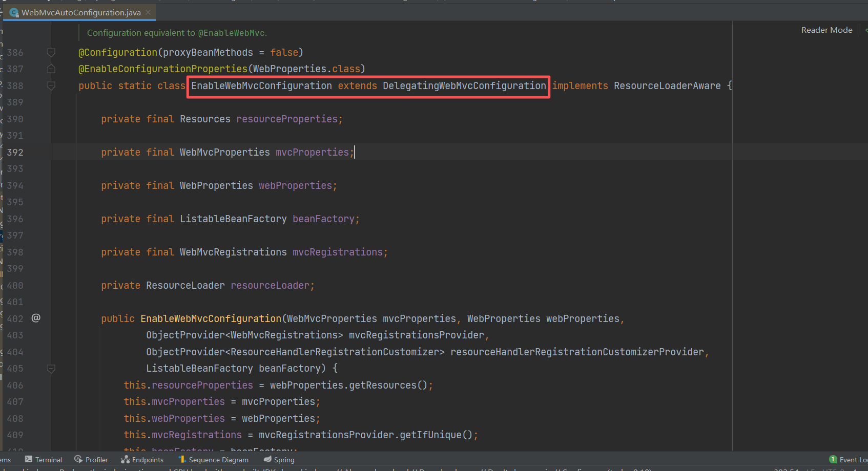Click DelegatingWebMvcConfiguration in the class declaration
The height and width of the screenshot is (471, 868).
(464, 85)
